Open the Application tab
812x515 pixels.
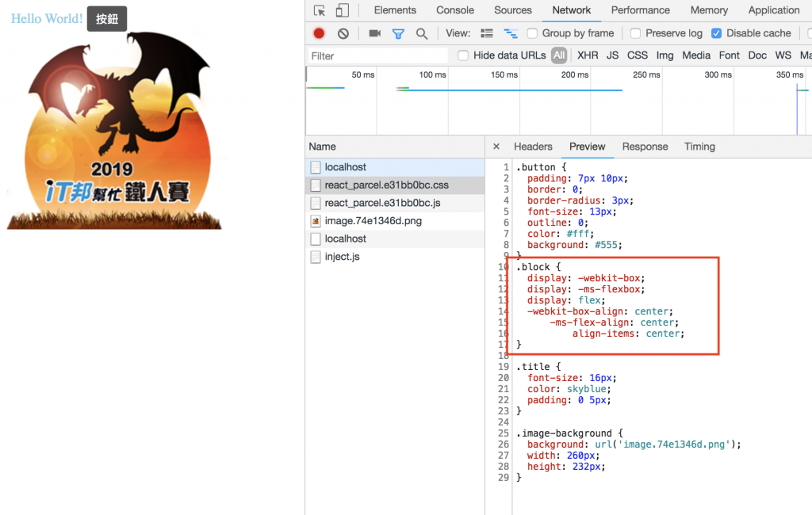[x=774, y=10]
